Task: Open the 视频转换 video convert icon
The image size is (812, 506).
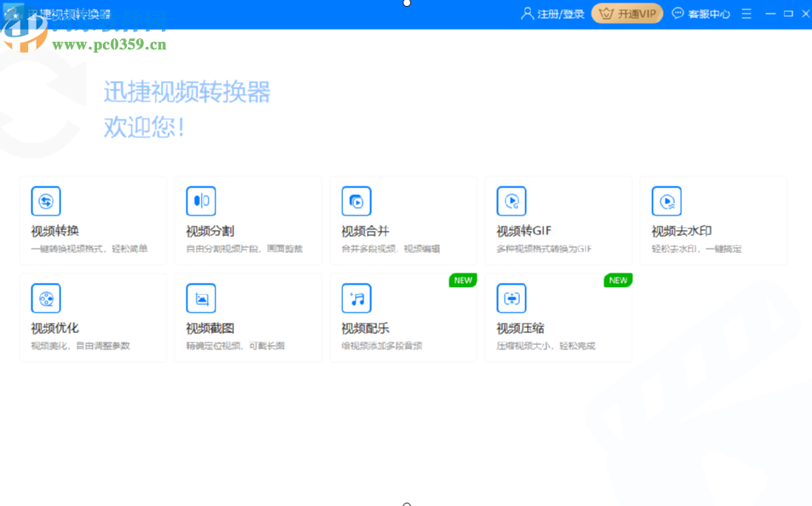Action: (x=46, y=201)
